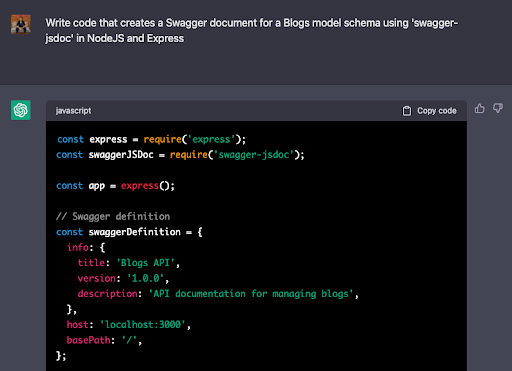Click the clipboard copy icon
Image resolution: width=512 pixels, height=371 pixels.
pos(407,111)
